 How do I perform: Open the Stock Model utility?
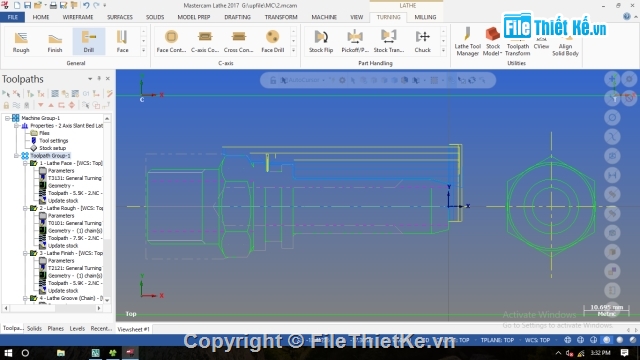click(493, 42)
